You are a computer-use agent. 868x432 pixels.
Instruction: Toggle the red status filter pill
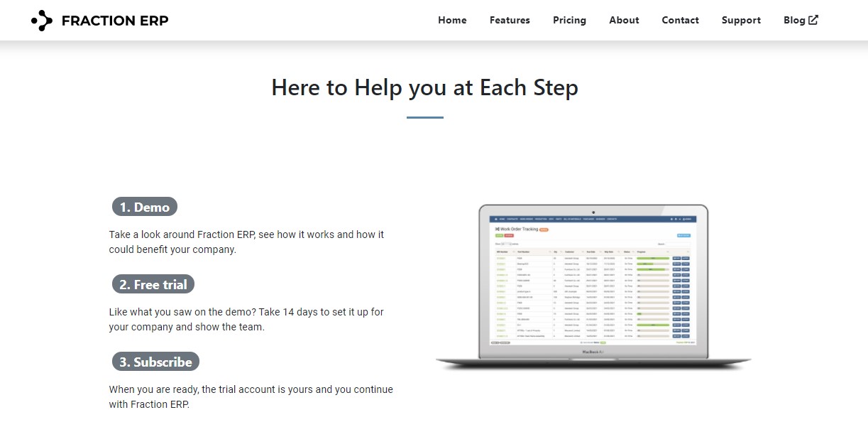click(x=509, y=235)
